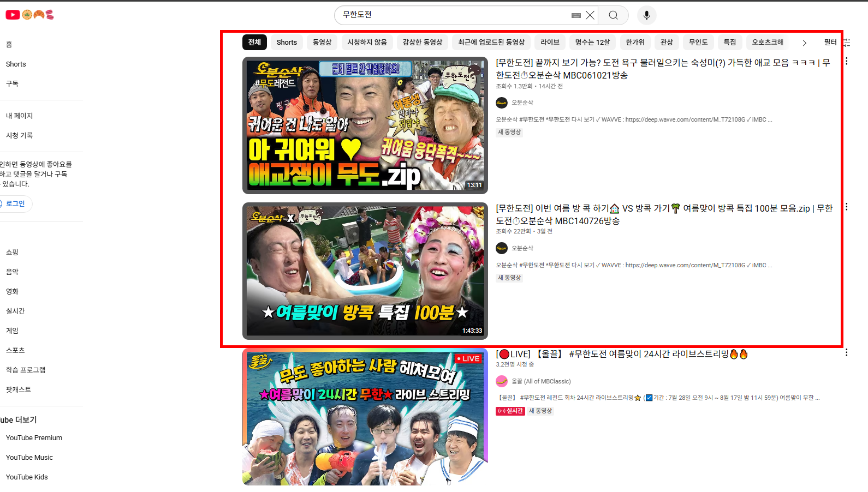Select the 관상 chip
Screen dimensions: 868x492
pos(667,43)
